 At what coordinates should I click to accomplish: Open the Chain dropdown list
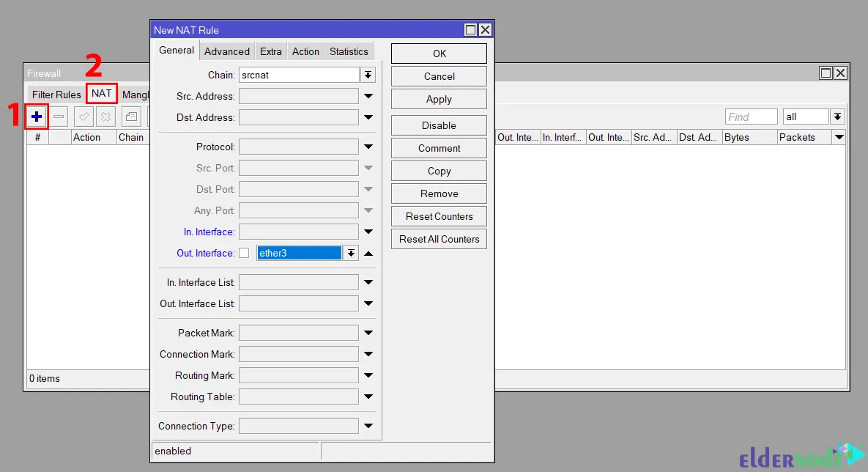[368, 75]
